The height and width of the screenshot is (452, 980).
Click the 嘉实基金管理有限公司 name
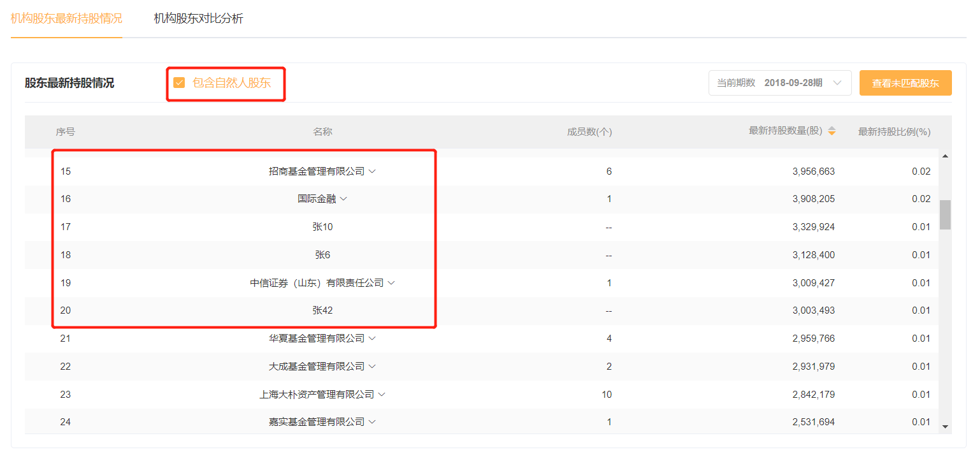(317, 422)
